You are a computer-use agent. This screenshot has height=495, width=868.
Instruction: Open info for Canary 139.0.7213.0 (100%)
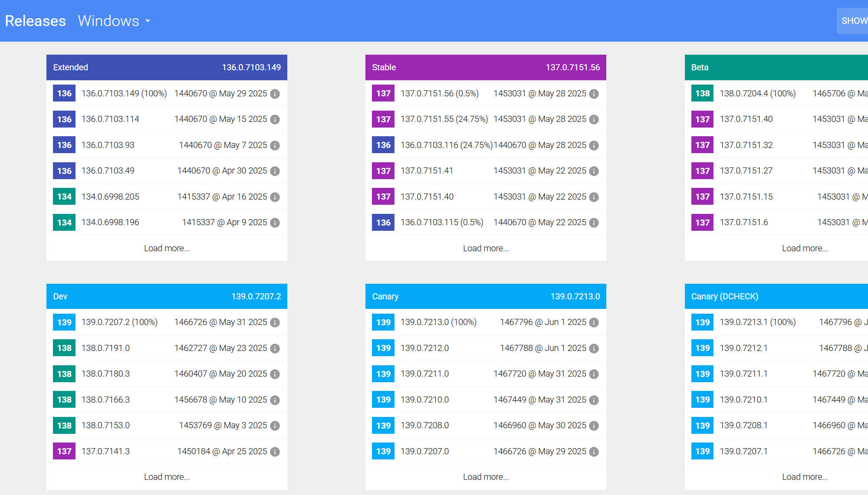coord(594,322)
